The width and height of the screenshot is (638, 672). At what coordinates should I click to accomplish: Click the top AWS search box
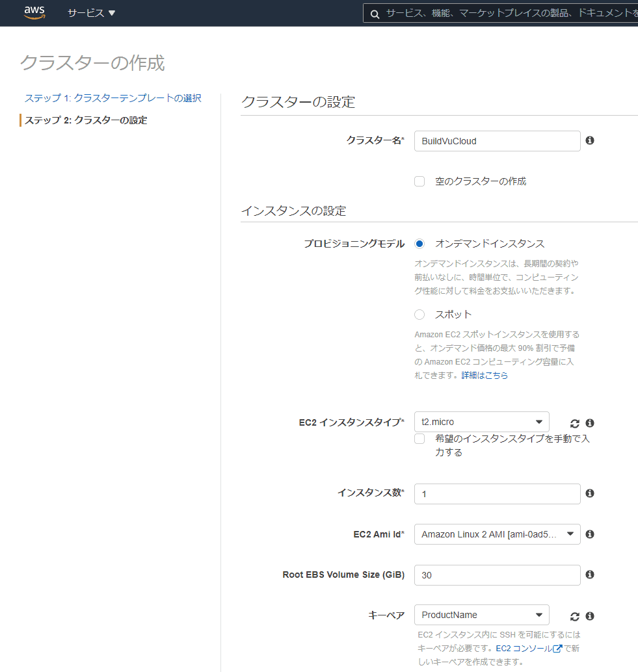pos(500,13)
